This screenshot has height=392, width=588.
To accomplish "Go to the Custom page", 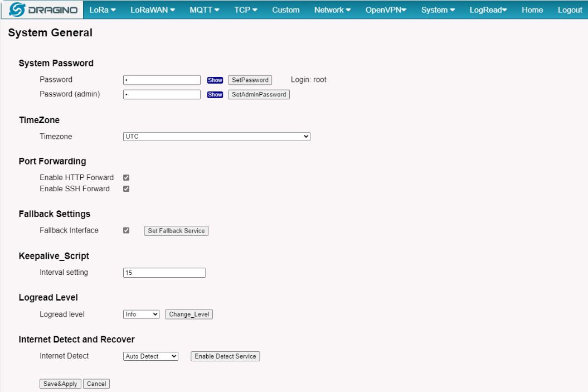I will point(286,10).
